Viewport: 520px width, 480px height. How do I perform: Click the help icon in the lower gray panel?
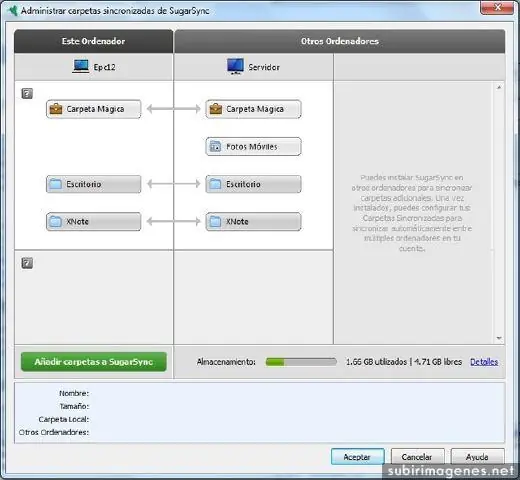(x=27, y=263)
